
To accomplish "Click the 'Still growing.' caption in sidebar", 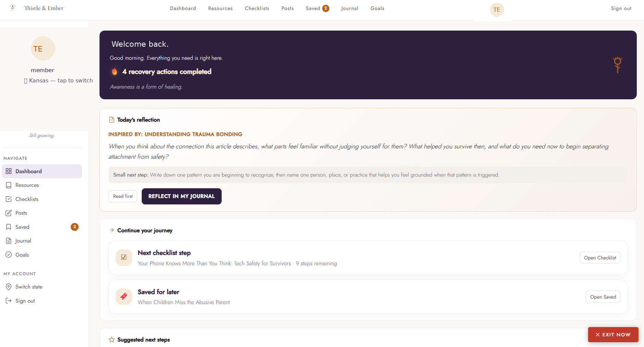I will pos(42,135).
